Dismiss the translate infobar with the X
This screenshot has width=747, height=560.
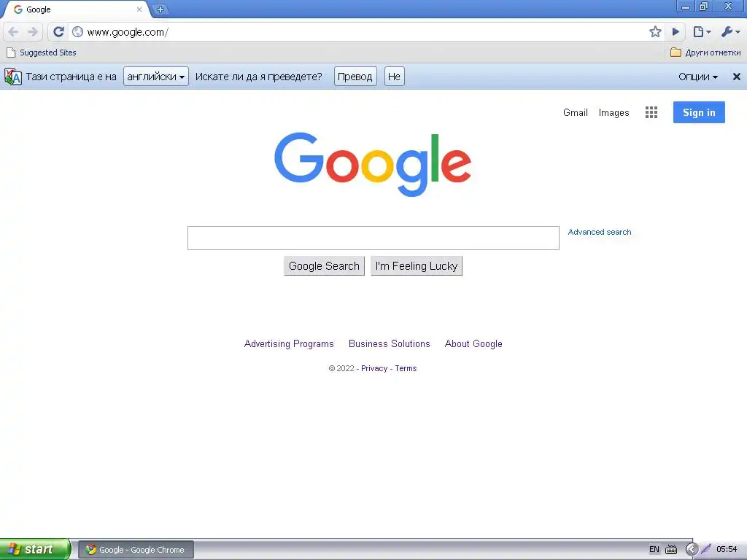click(737, 76)
